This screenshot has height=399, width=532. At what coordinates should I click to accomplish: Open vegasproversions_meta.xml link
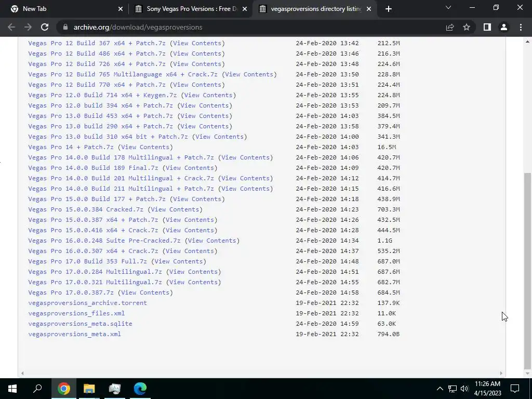coord(74,334)
